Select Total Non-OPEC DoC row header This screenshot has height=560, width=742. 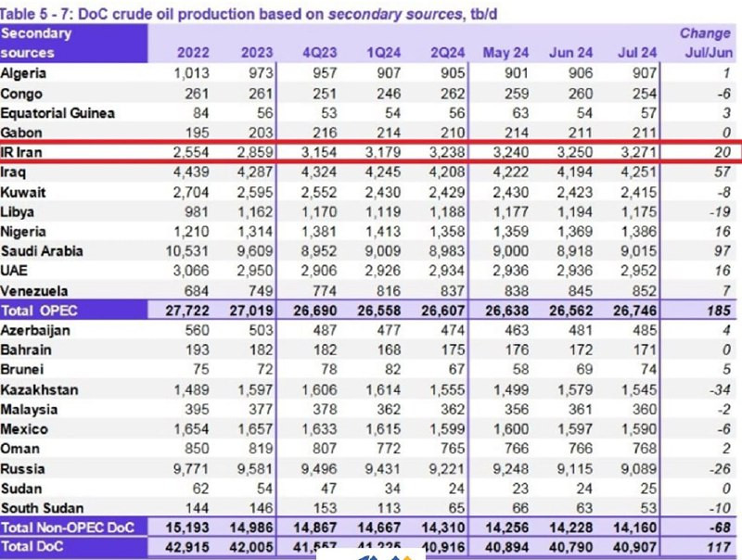click(68, 527)
